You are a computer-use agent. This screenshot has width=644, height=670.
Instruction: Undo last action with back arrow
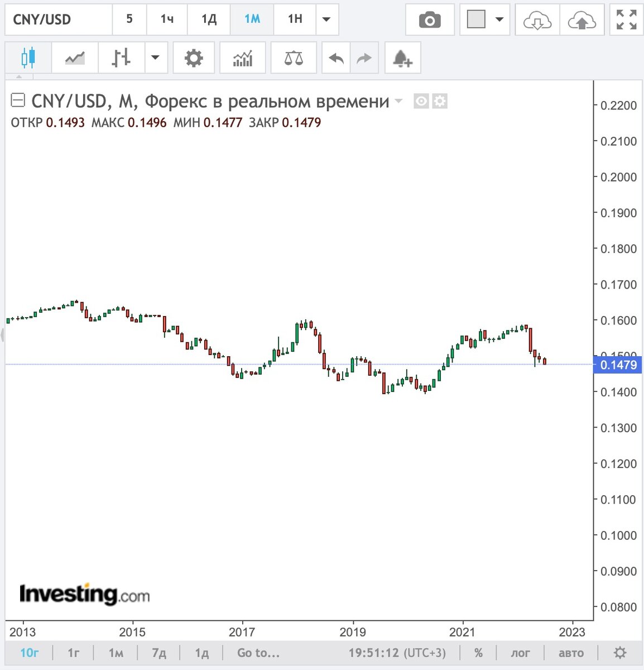[x=336, y=58]
